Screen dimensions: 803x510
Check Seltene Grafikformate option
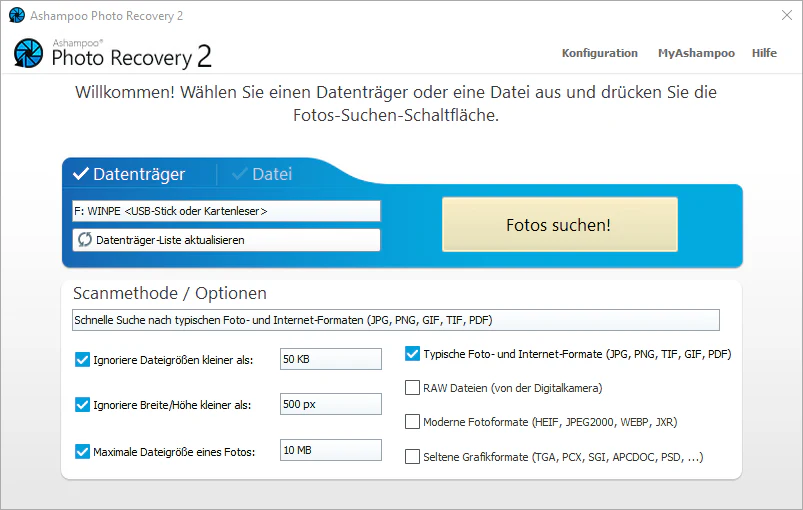412,456
